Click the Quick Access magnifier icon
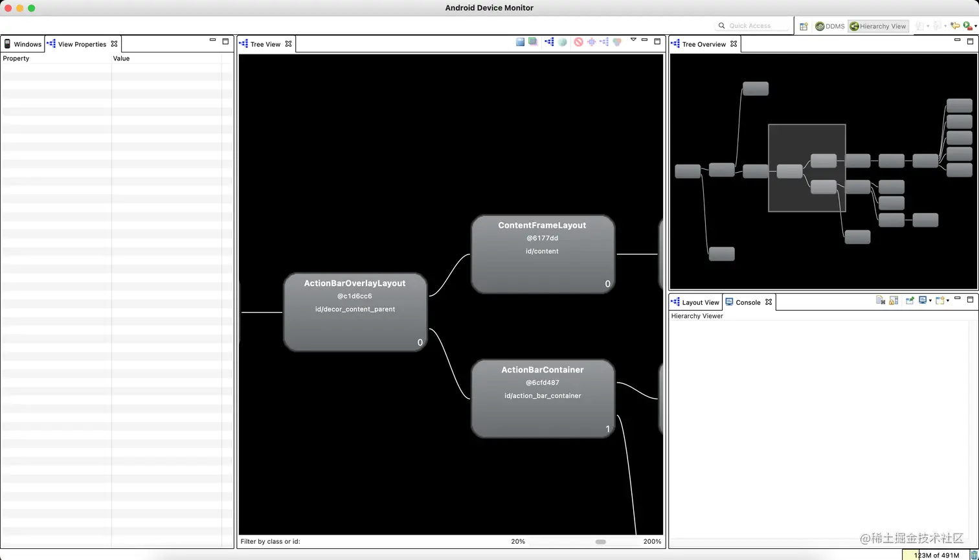 point(721,26)
